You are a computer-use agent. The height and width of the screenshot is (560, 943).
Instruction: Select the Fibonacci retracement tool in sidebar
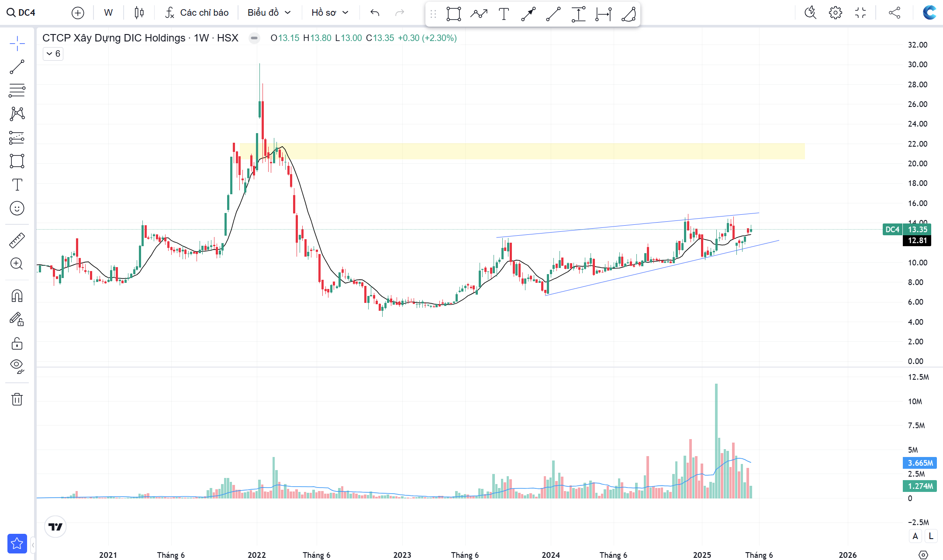(17, 90)
